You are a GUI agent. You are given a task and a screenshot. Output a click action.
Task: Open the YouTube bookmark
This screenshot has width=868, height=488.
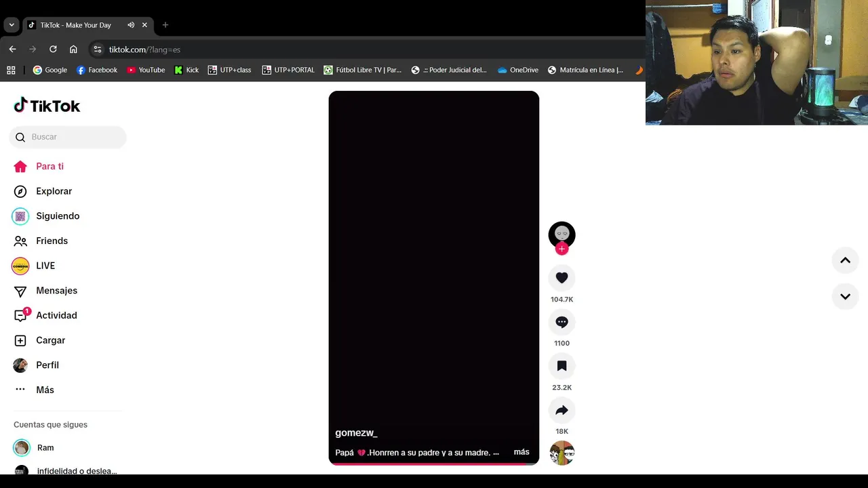[x=146, y=70]
